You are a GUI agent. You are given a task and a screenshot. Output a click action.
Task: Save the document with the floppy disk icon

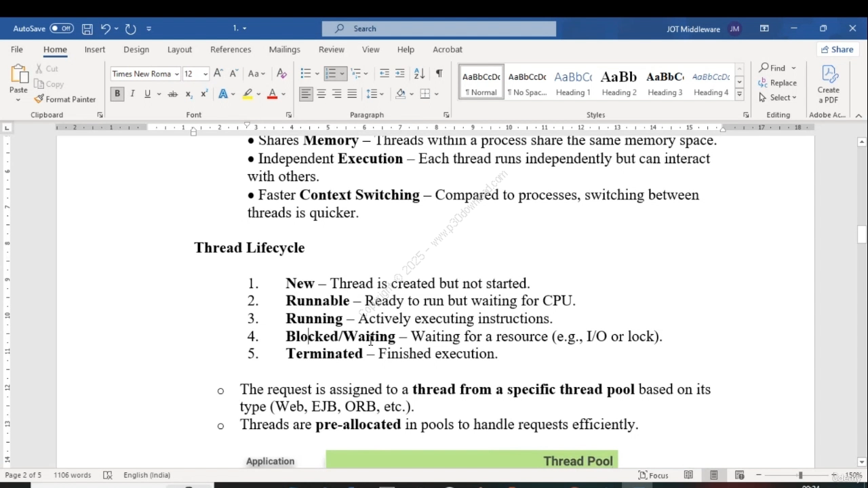(87, 28)
